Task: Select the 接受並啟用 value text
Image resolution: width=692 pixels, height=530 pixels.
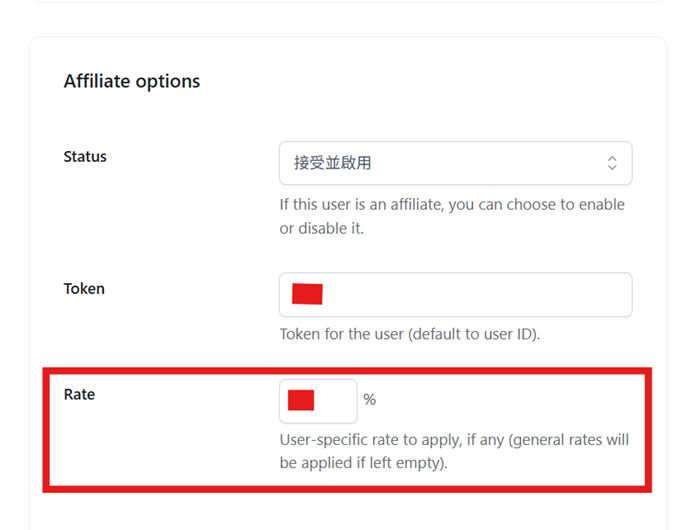Action: (x=333, y=163)
